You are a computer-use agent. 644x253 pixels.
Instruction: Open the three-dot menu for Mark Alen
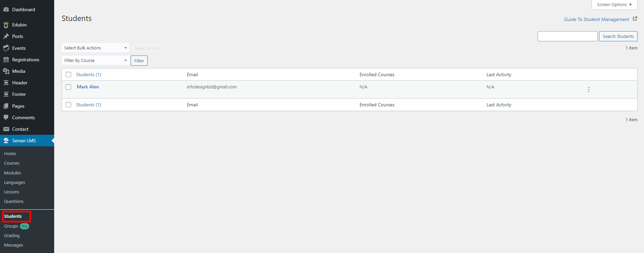tap(589, 89)
